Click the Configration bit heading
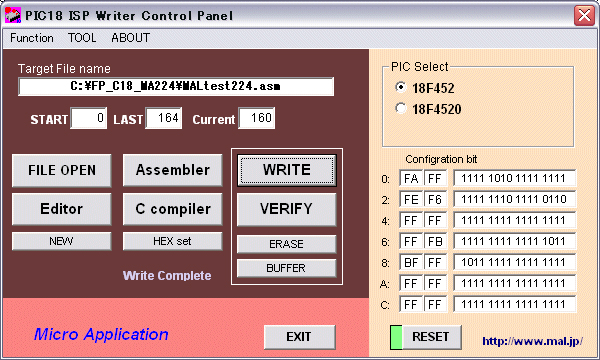 (x=441, y=159)
